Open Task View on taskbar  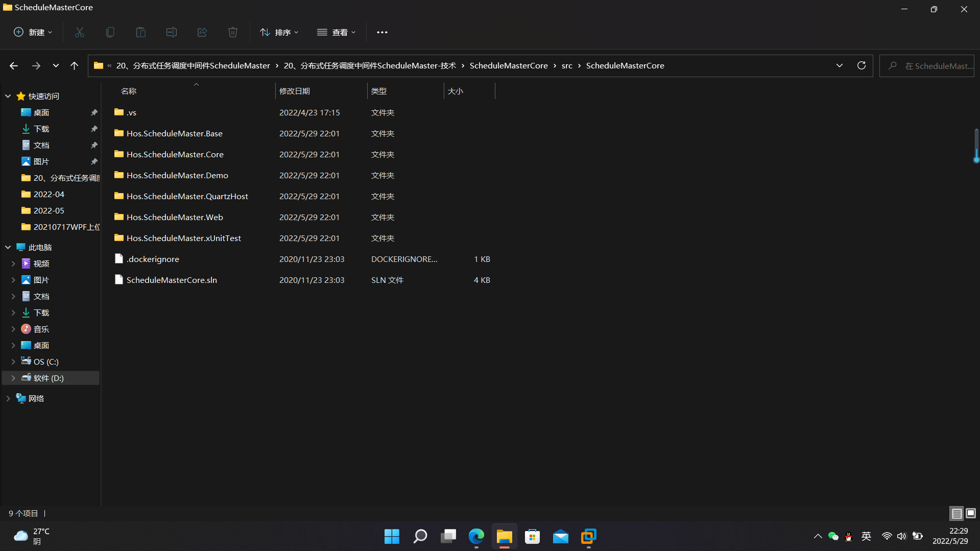(x=448, y=536)
